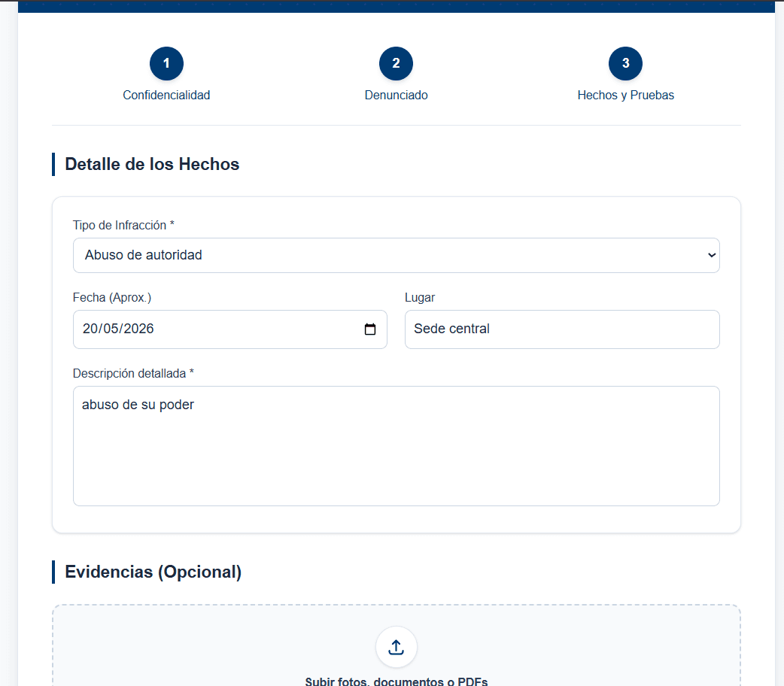Click the step 2 circle icon

[x=396, y=63]
